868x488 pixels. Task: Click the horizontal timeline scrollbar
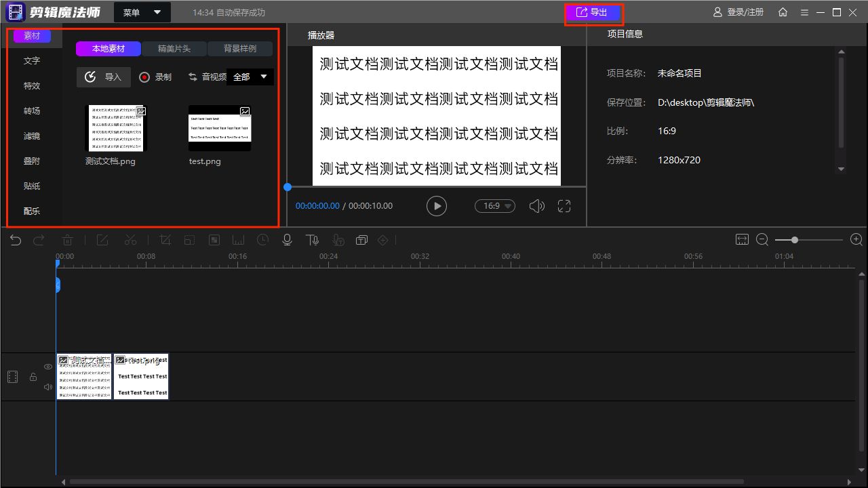coord(406,482)
